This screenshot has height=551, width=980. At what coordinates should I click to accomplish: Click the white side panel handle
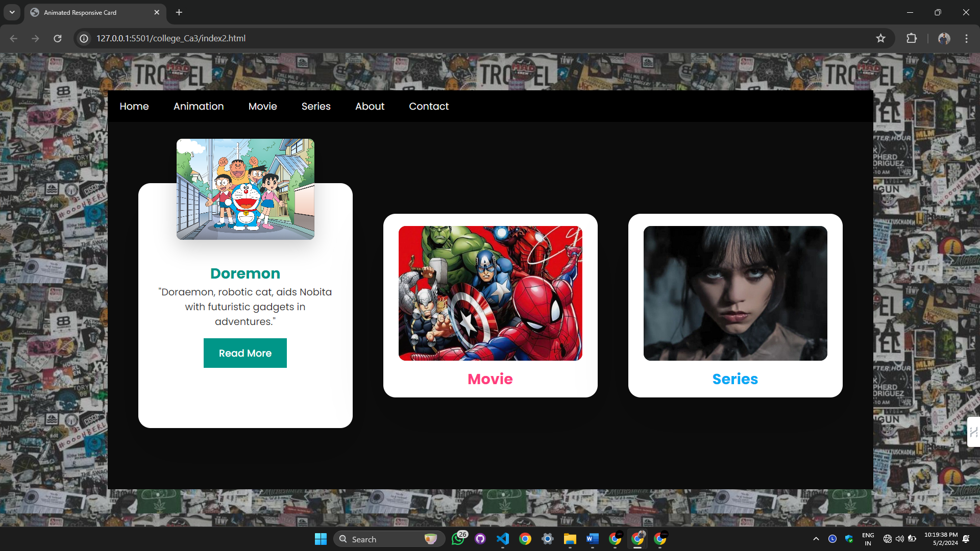973,432
